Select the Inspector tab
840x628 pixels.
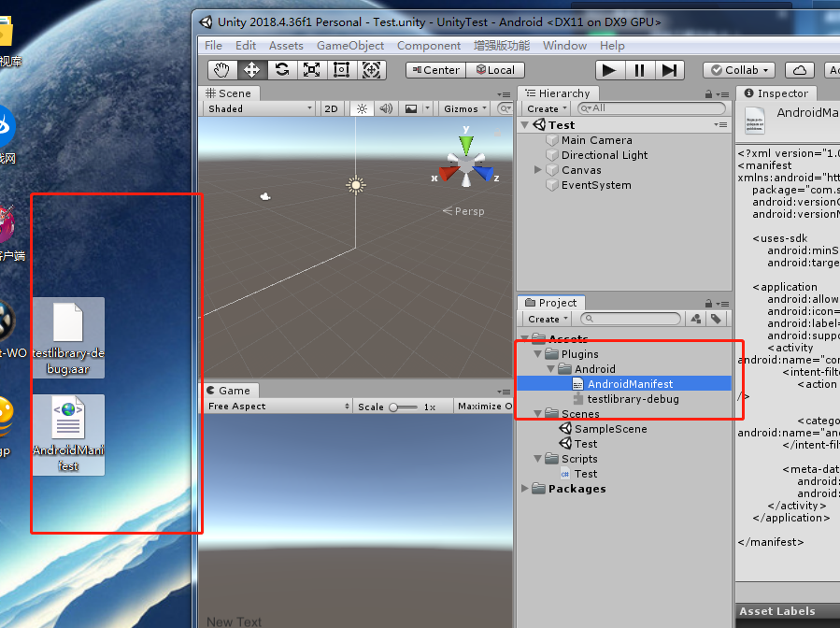[x=776, y=93]
